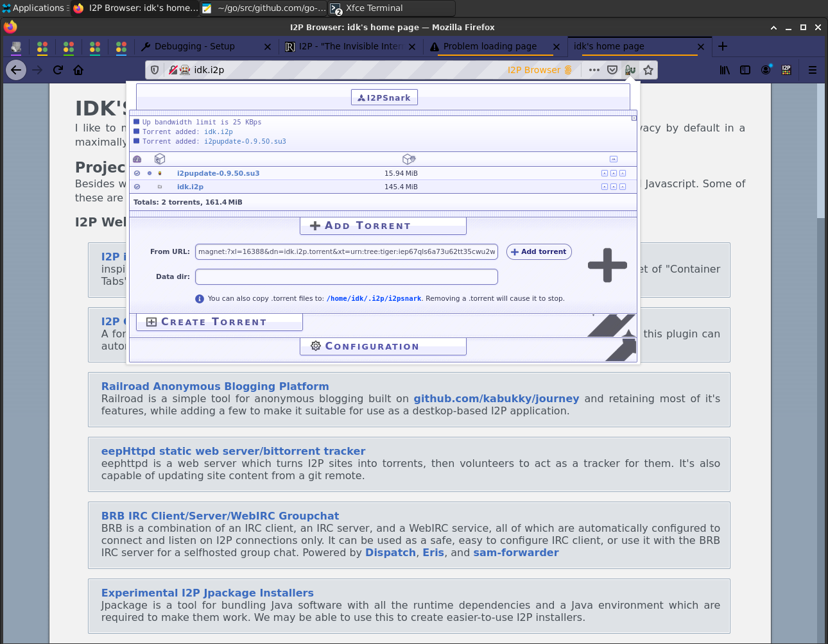Close the Debugging - Setup tab
This screenshot has height=644, width=828.
point(268,47)
